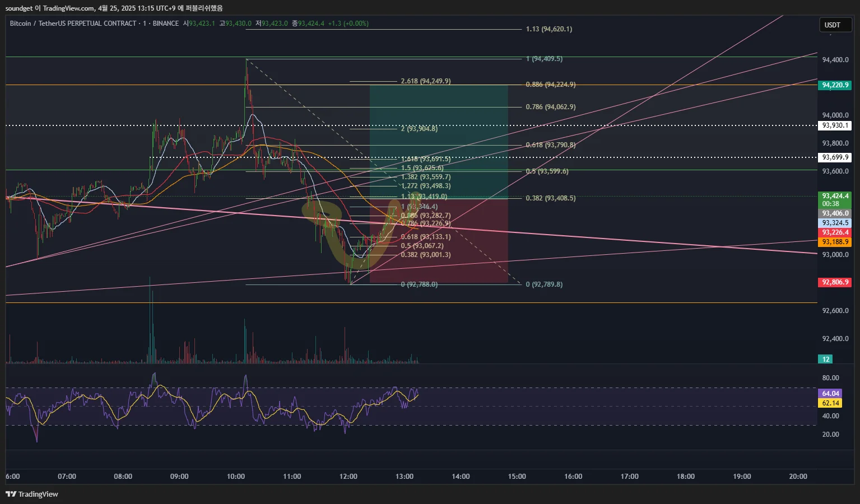Select the green take-profit zone of long position
The image size is (860, 504).
pos(439,142)
